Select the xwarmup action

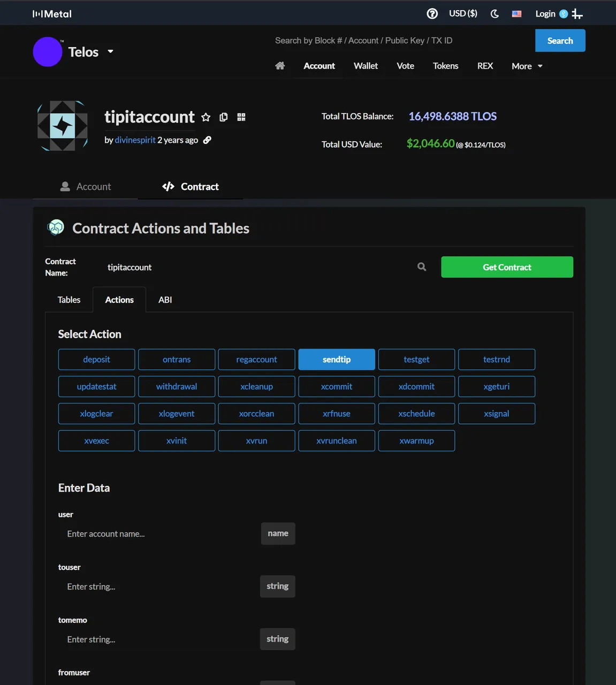click(x=416, y=441)
